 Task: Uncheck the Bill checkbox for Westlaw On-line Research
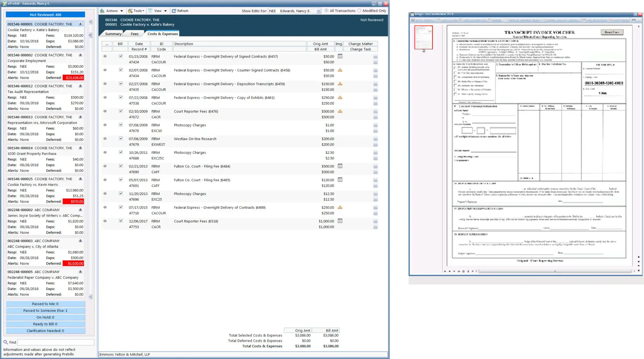tap(120, 139)
